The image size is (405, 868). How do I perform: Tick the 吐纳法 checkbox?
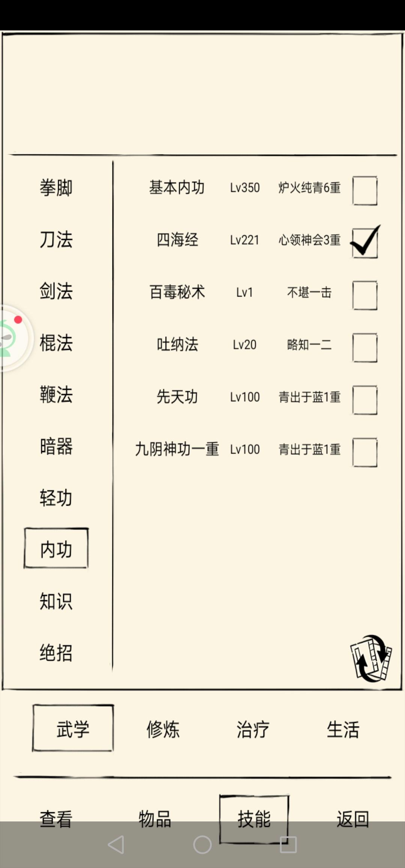pyautogui.click(x=365, y=348)
